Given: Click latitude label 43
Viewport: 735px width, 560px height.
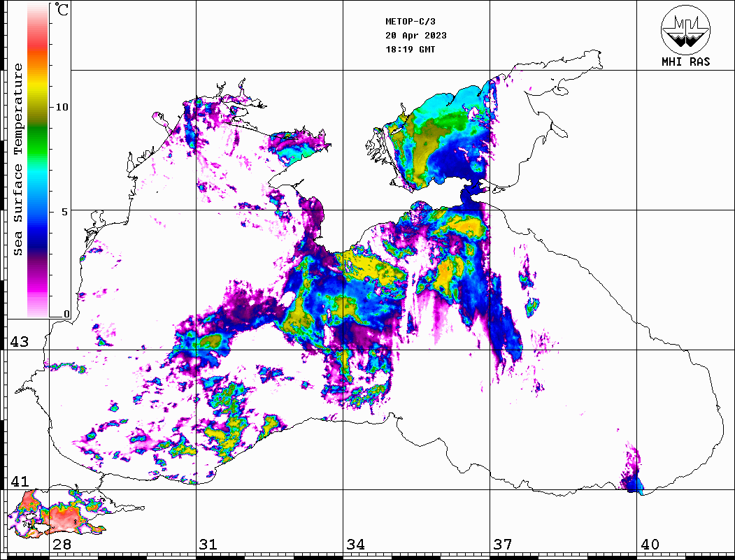Looking at the screenshot, I should 20,342.
